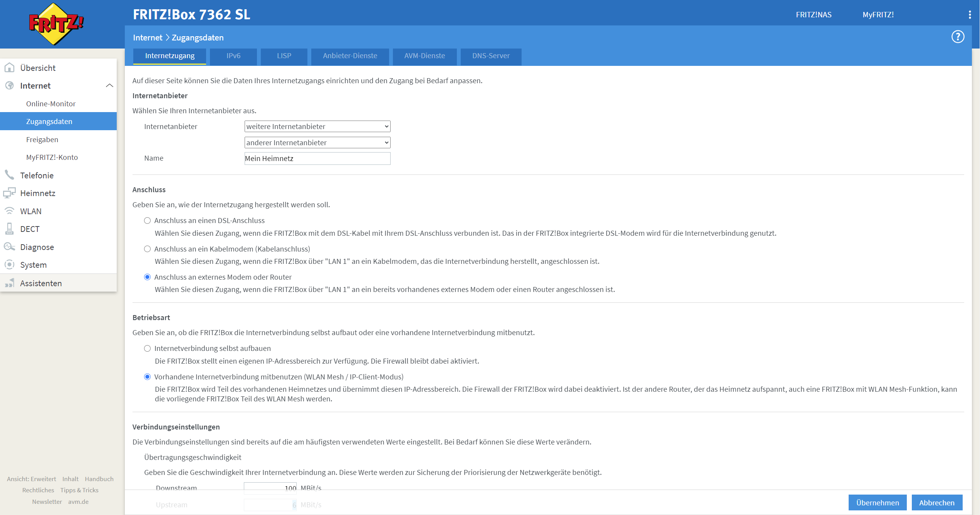Click the Telefonie phone icon
This screenshot has width=980, height=515.
[x=10, y=175]
